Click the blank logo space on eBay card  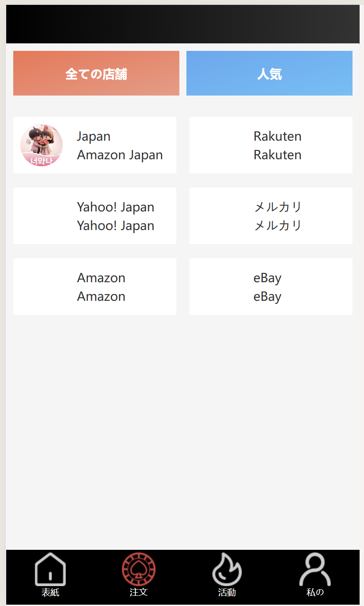(x=218, y=287)
